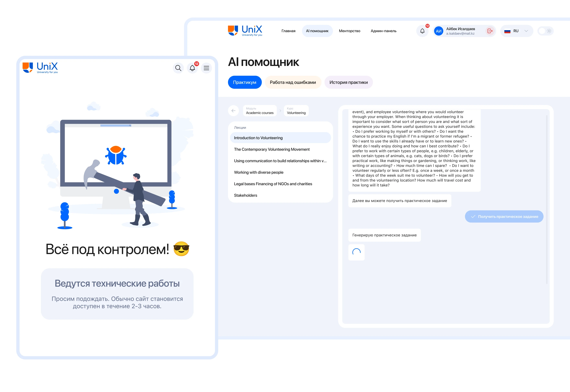The width and height of the screenshot is (570, 392).
Task: Click the search magnifier icon in mobile header
Action: pyautogui.click(x=178, y=68)
